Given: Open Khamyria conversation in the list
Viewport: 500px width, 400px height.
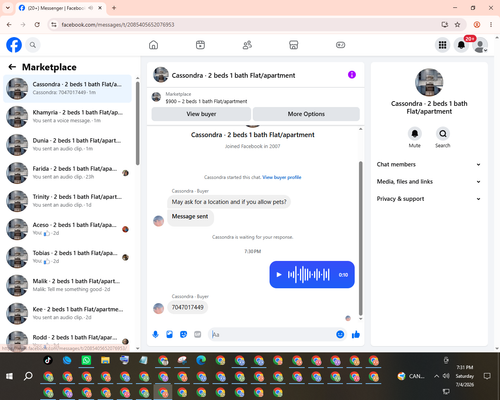Looking at the screenshot, I should tap(67, 117).
